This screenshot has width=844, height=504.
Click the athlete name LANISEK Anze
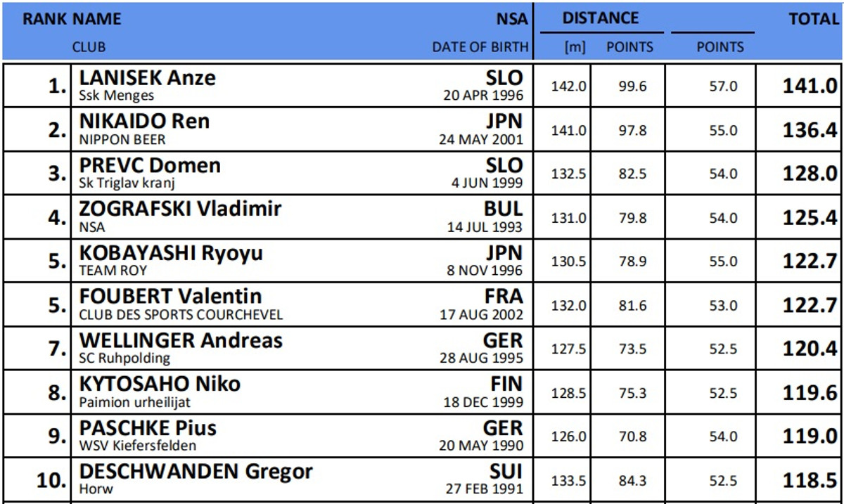[x=148, y=77]
